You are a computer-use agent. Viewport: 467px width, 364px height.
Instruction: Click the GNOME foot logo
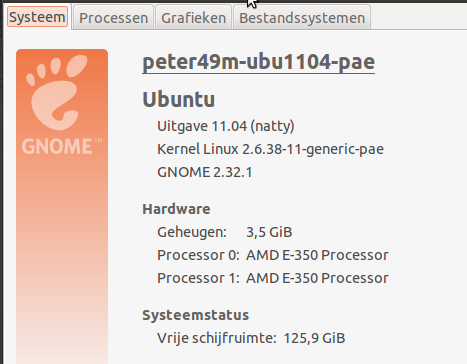click(57, 92)
